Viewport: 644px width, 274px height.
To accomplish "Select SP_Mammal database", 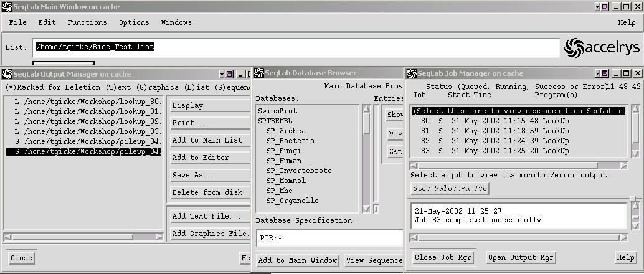I will pos(286,181).
